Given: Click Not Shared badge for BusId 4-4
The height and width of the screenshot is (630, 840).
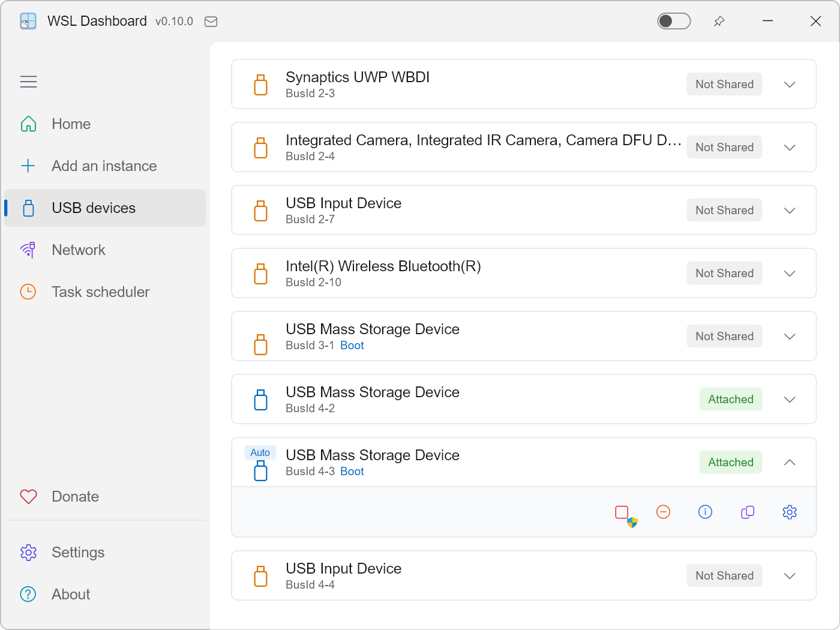Looking at the screenshot, I should pyautogui.click(x=724, y=576).
